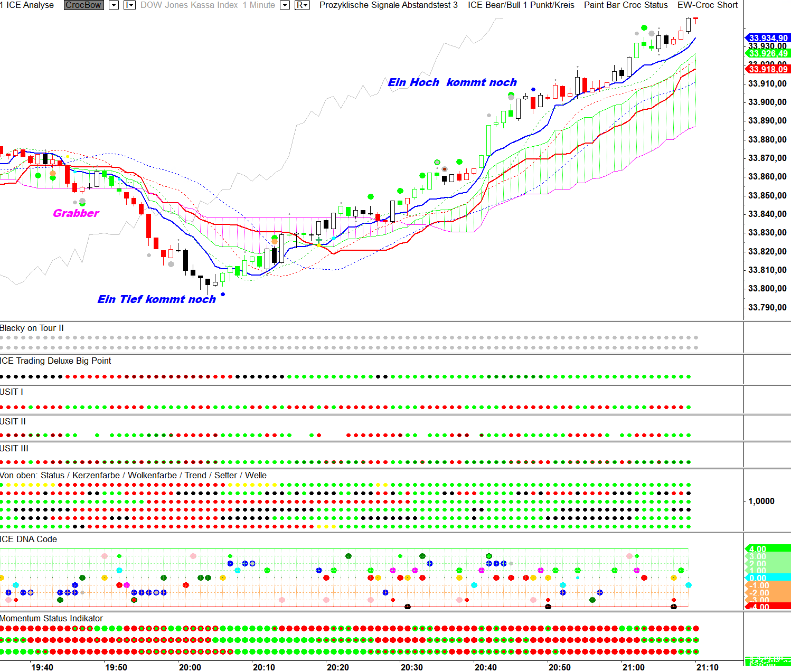791x672 pixels.
Task: Click the green 4.00 level on DNA scale
Action: 767,549
